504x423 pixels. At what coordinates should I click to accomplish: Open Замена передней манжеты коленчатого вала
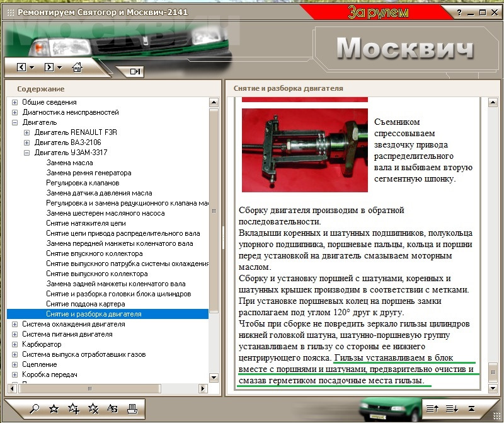point(120,243)
